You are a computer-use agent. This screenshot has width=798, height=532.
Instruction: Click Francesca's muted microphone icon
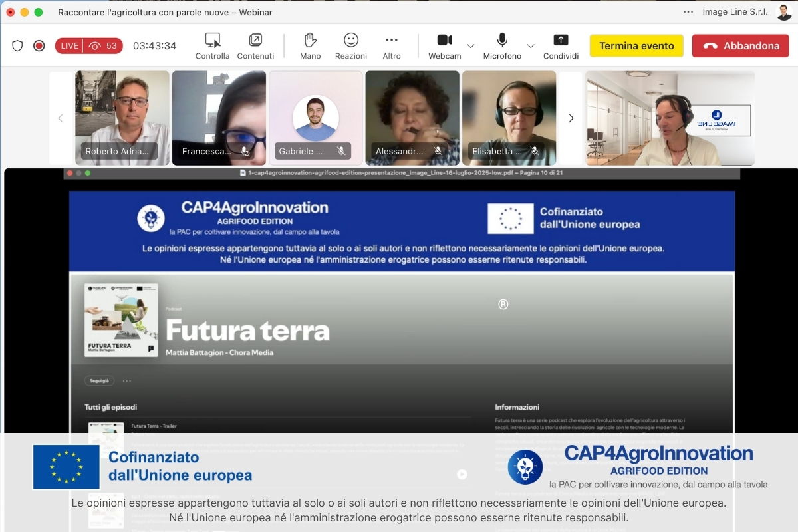click(245, 151)
